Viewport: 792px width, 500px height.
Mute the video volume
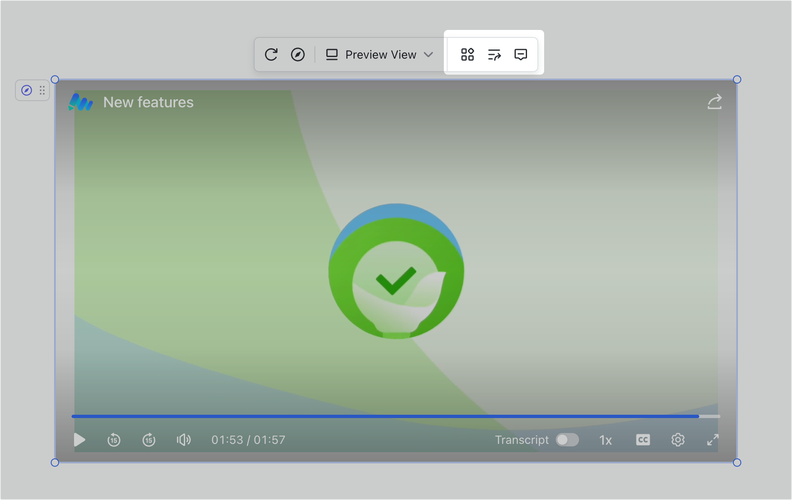184,440
